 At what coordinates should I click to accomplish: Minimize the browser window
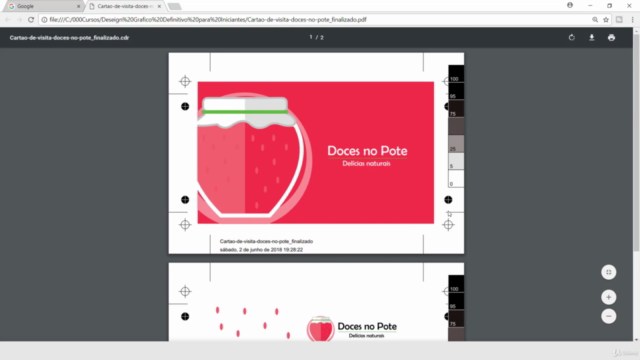click(x=590, y=6)
